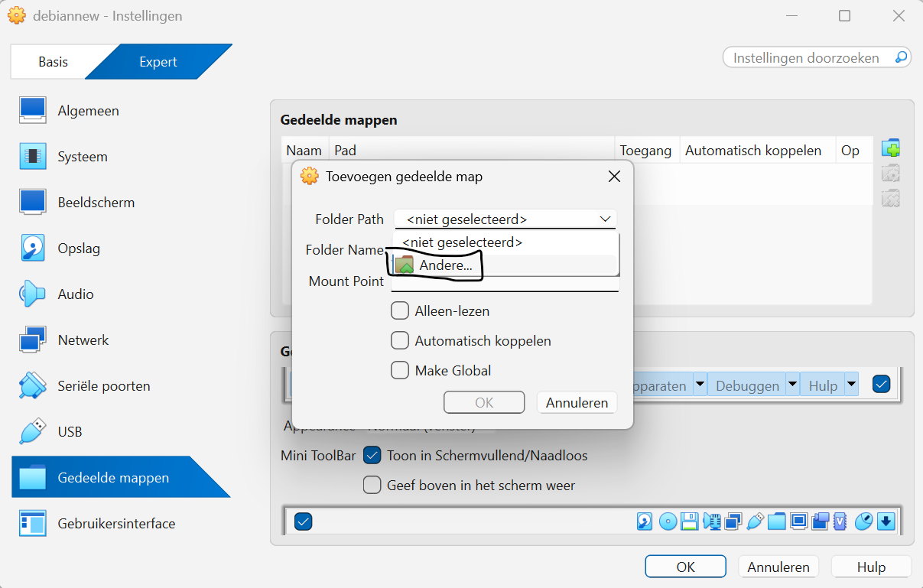Open the Systeem chip icon
This screenshot has height=588, width=923.
coord(33,157)
